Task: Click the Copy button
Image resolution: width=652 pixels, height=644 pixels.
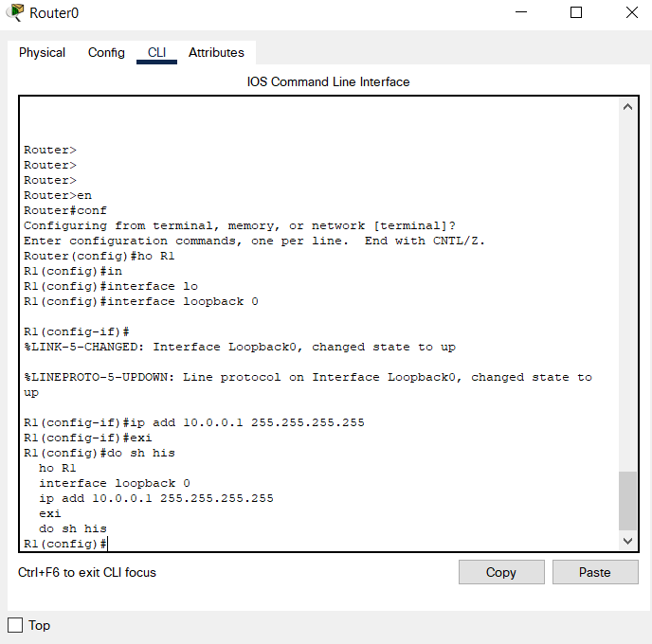Action: pos(501,572)
